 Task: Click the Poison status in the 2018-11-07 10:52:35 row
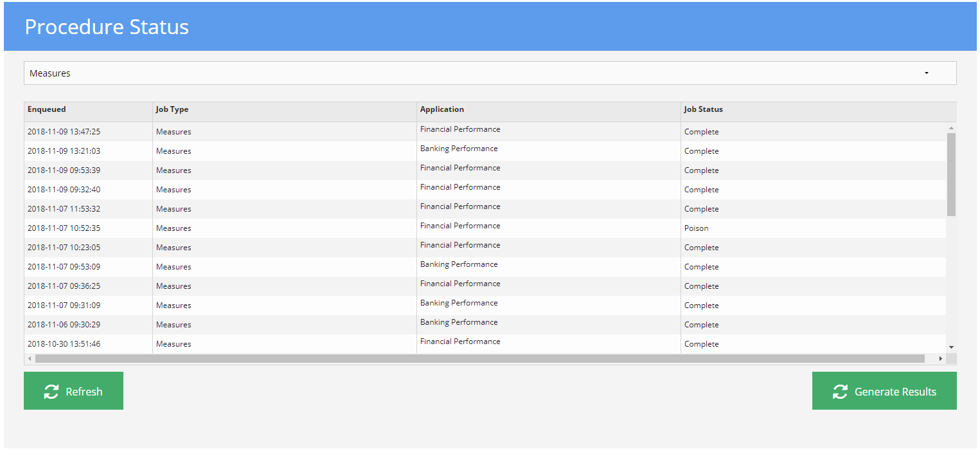[x=697, y=228]
